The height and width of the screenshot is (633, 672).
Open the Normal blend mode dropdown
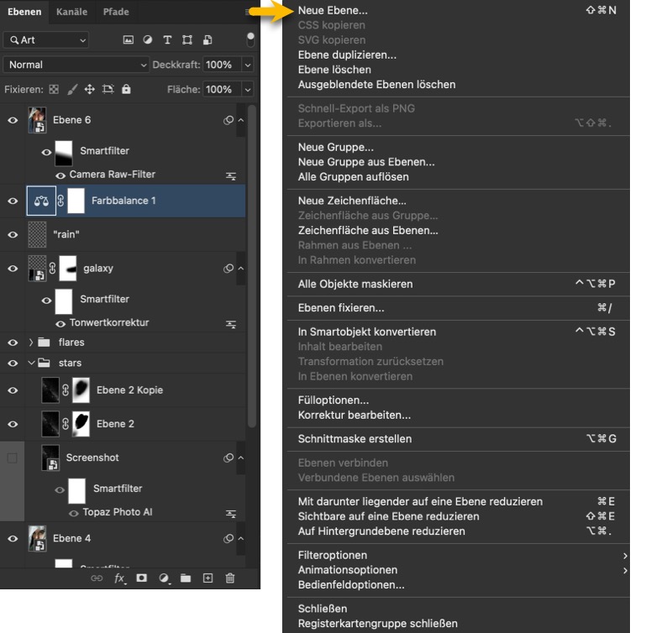pyautogui.click(x=76, y=65)
